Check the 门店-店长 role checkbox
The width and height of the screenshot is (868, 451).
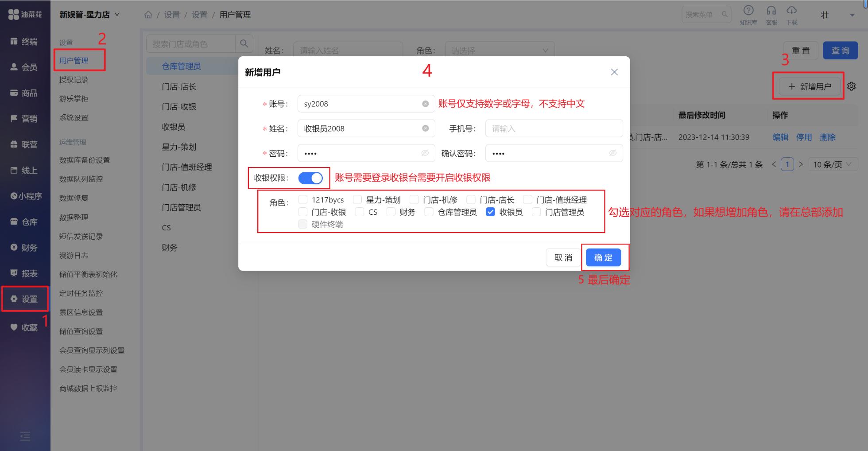click(471, 200)
